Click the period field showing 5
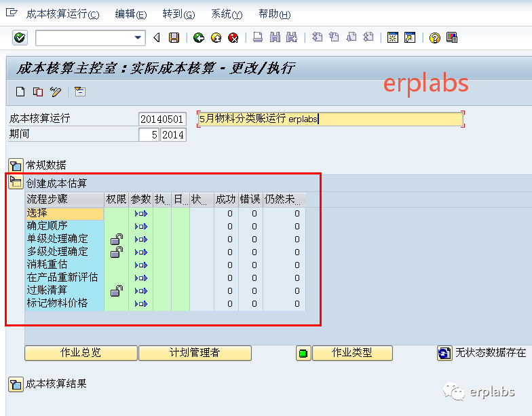The width and height of the screenshot is (532, 416). [149, 134]
